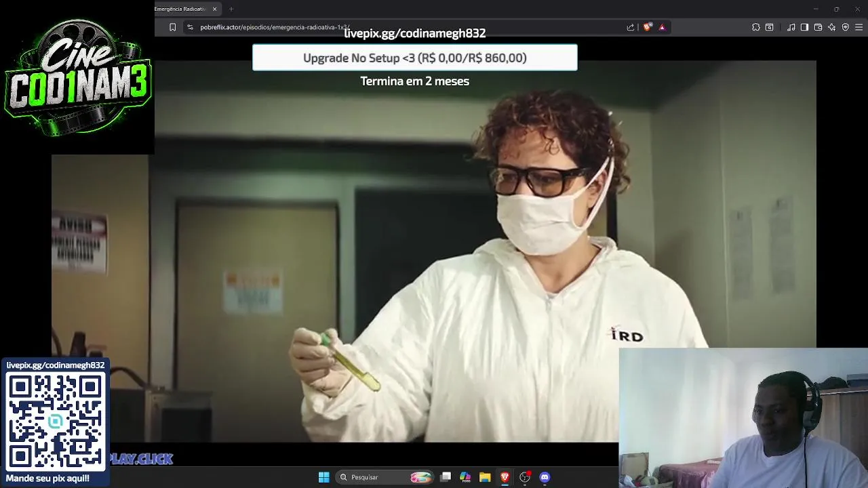
Task: Open Leo AI sparkle icon
Action: tap(831, 27)
